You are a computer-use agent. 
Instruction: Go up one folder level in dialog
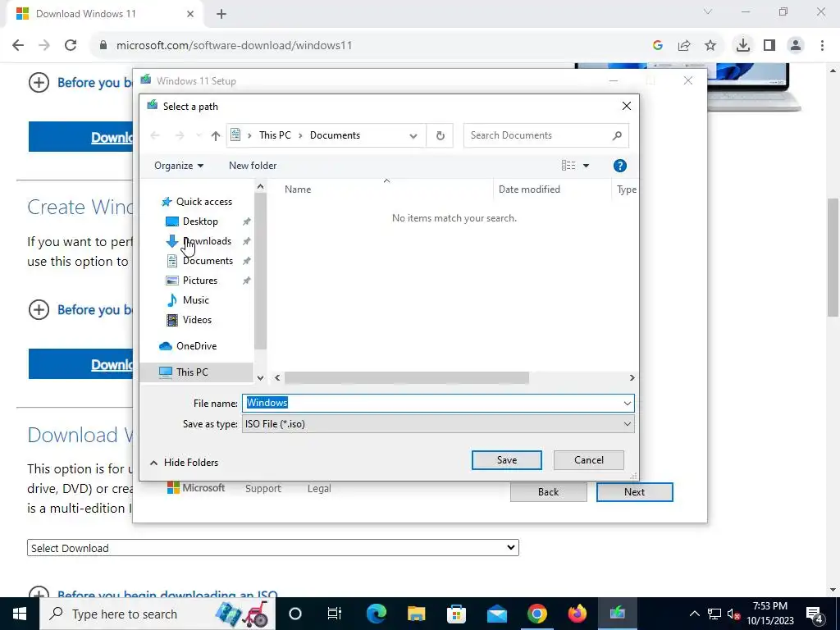(x=216, y=135)
